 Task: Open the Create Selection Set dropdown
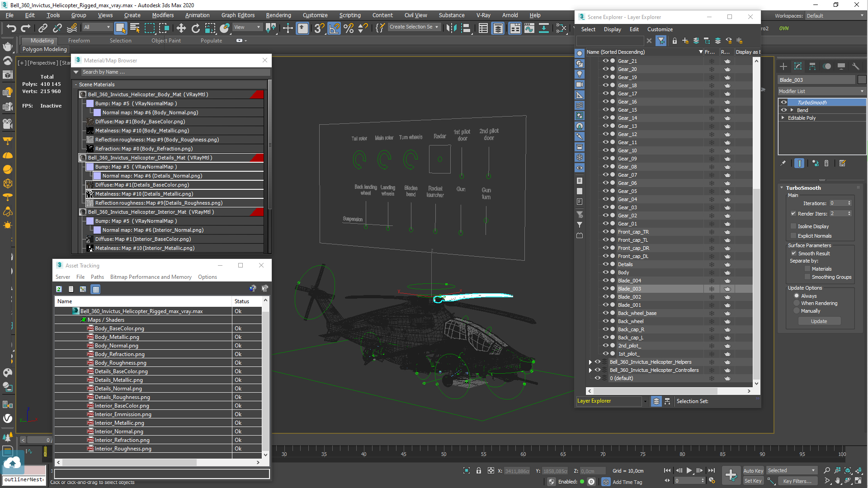coord(414,27)
